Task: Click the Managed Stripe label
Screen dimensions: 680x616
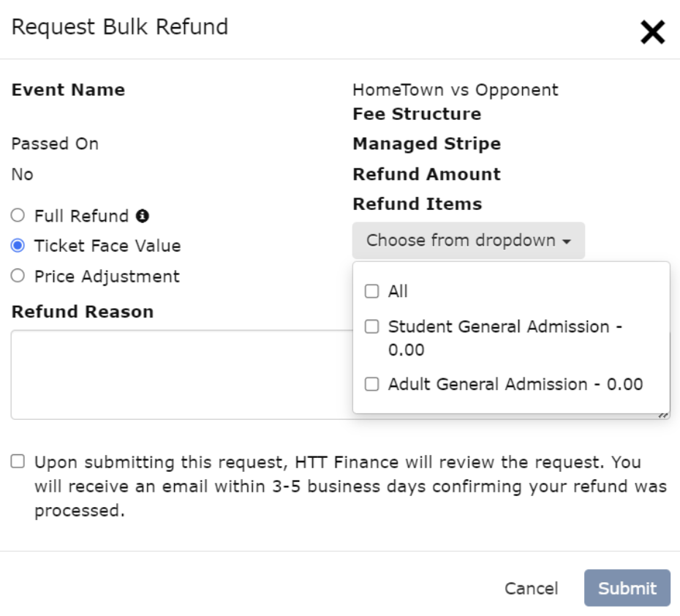Action: pyautogui.click(x=426, y=144)
